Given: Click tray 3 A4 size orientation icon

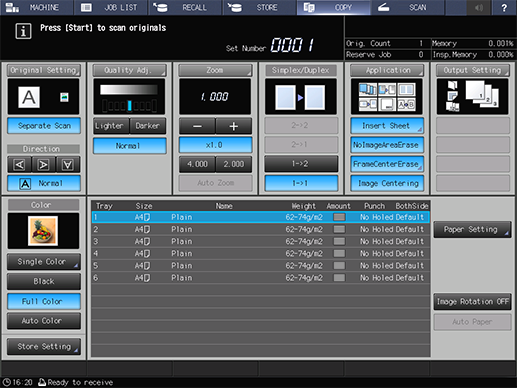Looking at the screenshot, I should pyautogui.click(x=147, y=241).
